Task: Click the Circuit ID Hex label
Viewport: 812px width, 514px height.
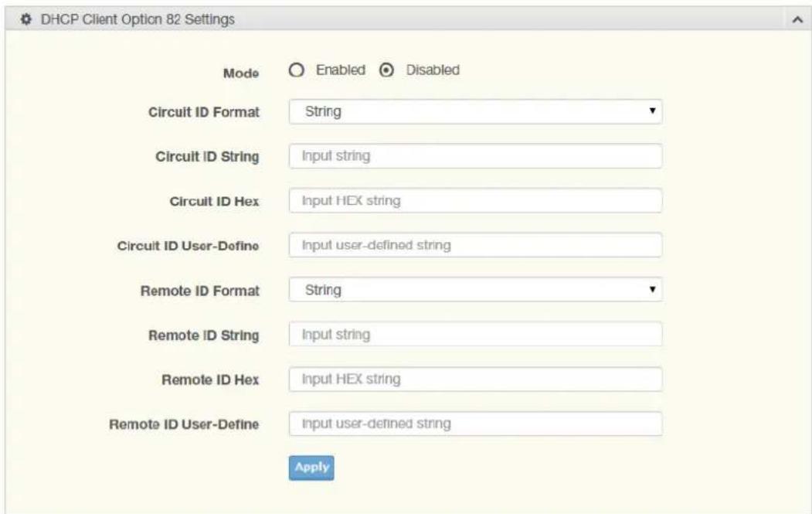Action: 214,201
